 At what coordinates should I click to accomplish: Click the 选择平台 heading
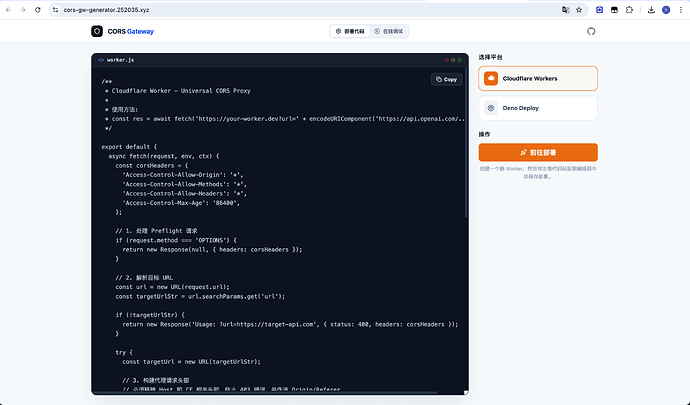coord(490,57)
